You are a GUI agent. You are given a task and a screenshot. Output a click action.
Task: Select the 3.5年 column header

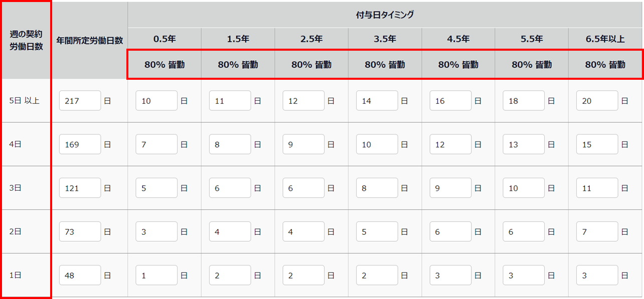click(x=385, y=39)
